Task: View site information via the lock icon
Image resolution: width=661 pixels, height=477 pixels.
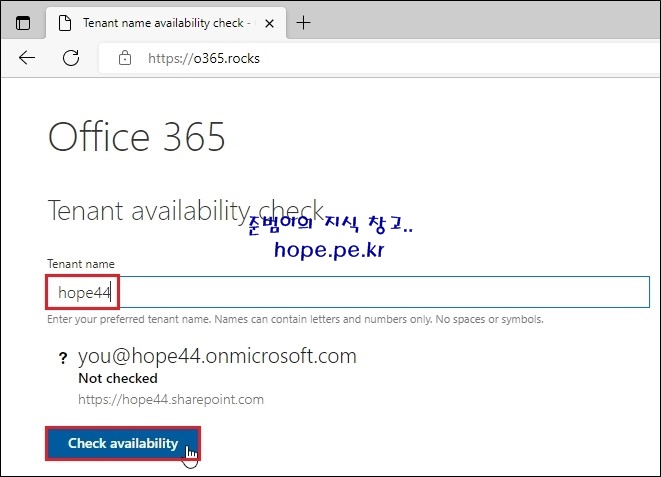Action: click(125, 58)
